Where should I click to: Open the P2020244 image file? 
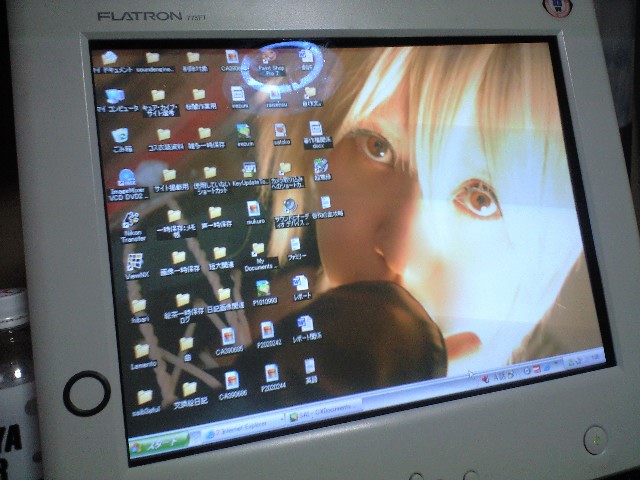click(273, 378)
